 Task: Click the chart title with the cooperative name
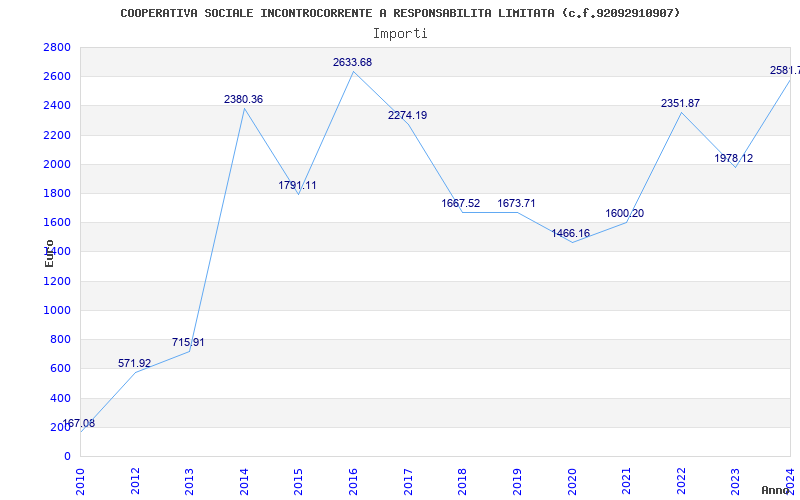[x=400, y=13]
